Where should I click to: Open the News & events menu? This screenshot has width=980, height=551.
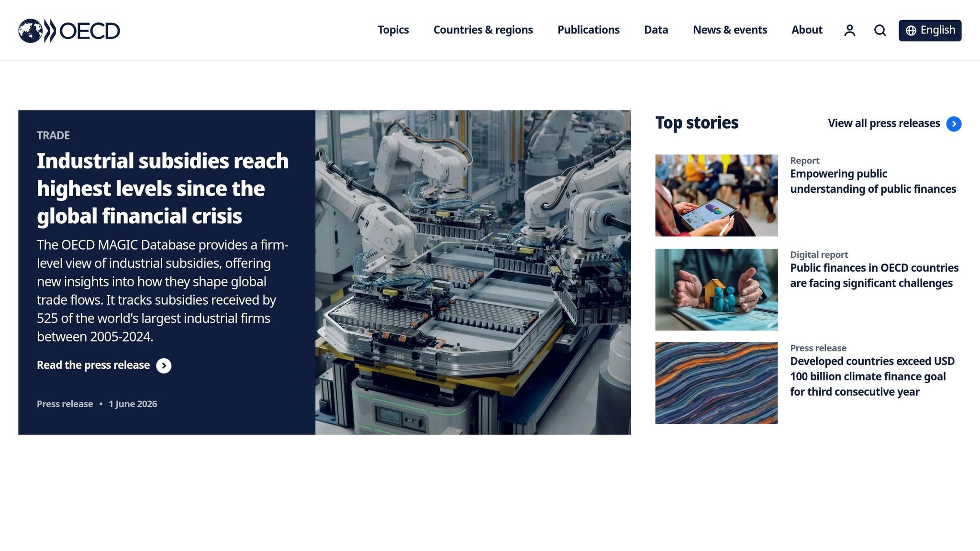click(x=730, y=30)
